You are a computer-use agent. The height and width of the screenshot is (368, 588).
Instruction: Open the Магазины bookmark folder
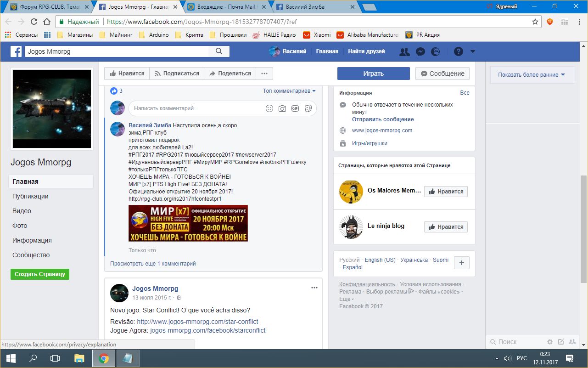click(x=75, y=35)
